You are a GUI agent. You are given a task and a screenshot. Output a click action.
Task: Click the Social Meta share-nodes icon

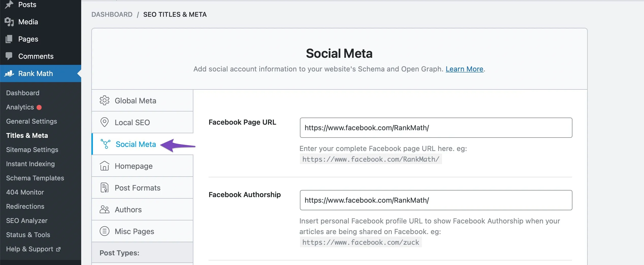coord(105,144)
